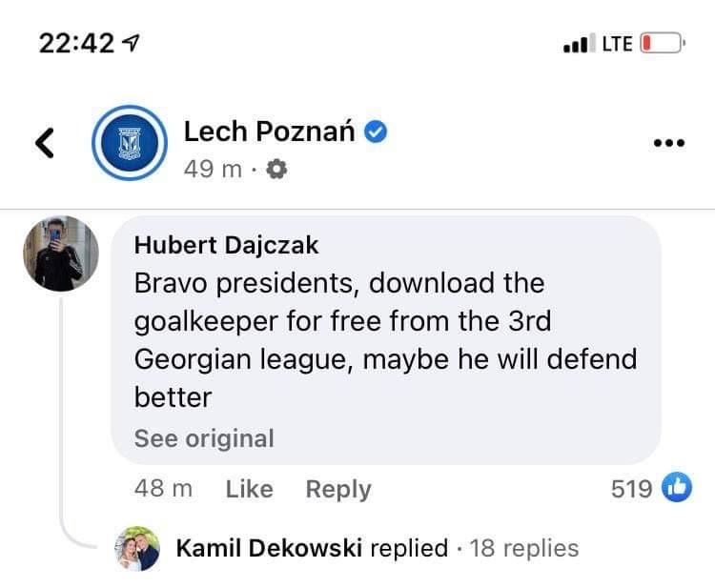Tap See original to show untranslated comment
Viewport: 715px width, 588px height.
point(204,438)
